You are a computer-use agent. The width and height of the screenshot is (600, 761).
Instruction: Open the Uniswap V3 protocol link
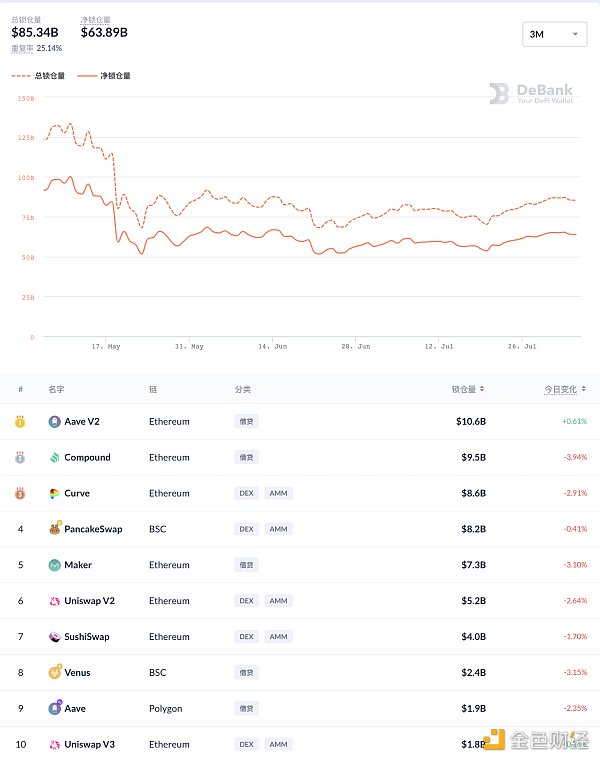pyautogui.click(x=88, y=745)
